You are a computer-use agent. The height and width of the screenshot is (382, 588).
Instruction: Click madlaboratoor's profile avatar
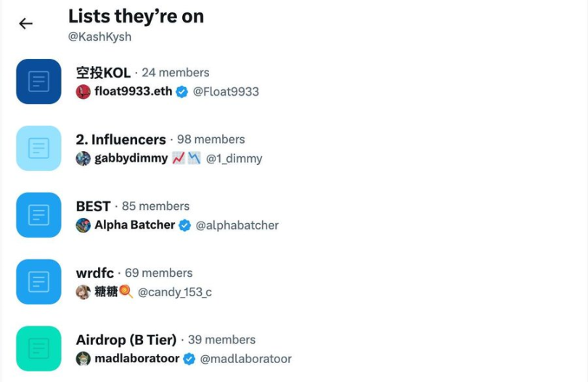[83, 359]
